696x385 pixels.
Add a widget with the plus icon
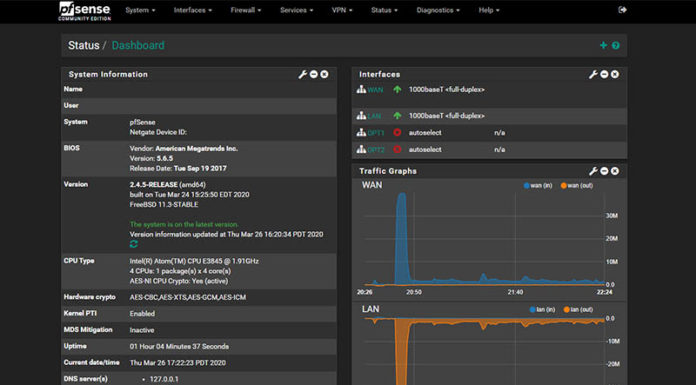pos(603,45)
